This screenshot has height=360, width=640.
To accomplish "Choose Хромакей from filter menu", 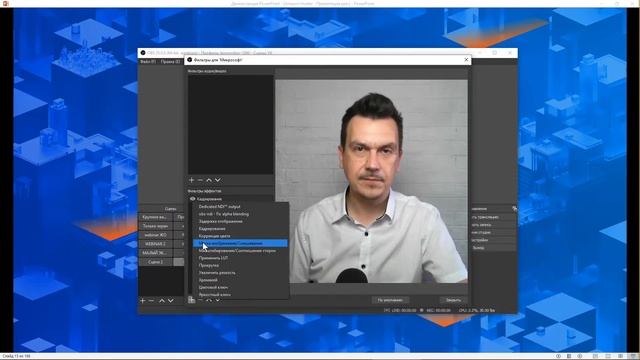I will coord(240,280).
